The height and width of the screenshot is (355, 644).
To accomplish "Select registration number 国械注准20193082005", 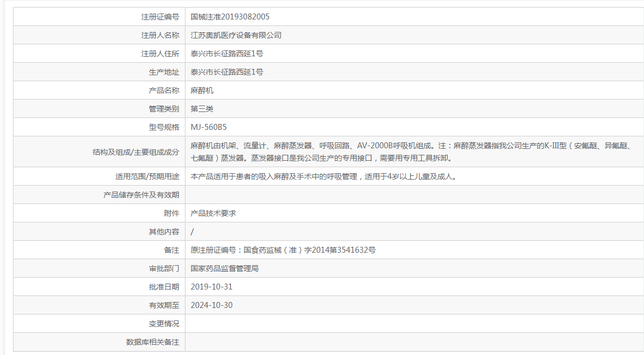I will click(x=230, y=17).
